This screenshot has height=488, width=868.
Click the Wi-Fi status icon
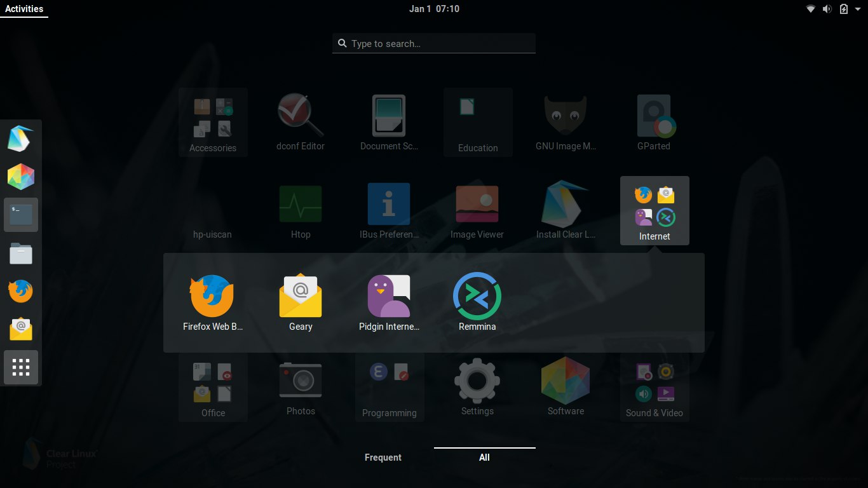point(811,9)
